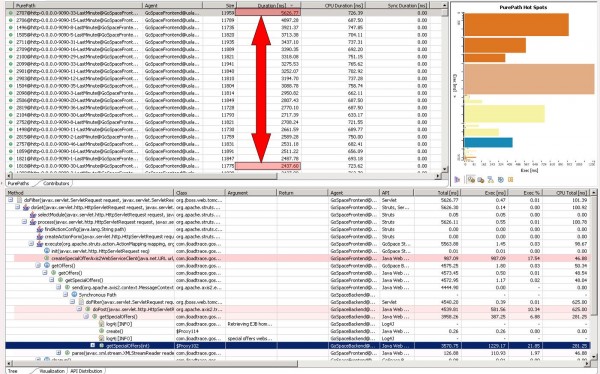Click the orange columns icon in the Hot Spots toolbar

[x=510, y=180]
